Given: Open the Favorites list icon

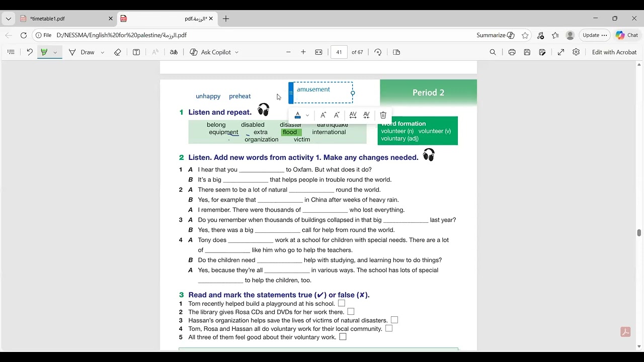Looking at the screenshot, I should pyautogui.click(x=555, y=35).
